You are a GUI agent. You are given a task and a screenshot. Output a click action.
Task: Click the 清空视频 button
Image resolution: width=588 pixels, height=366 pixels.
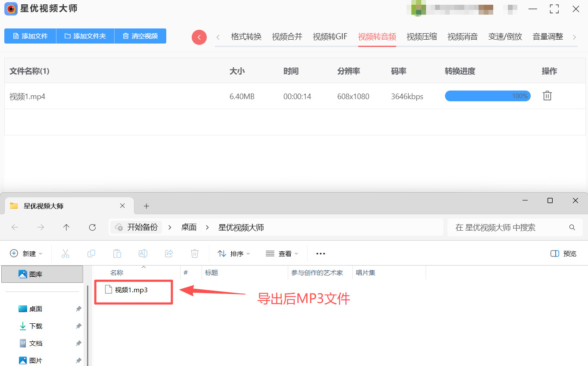[140, 36]
